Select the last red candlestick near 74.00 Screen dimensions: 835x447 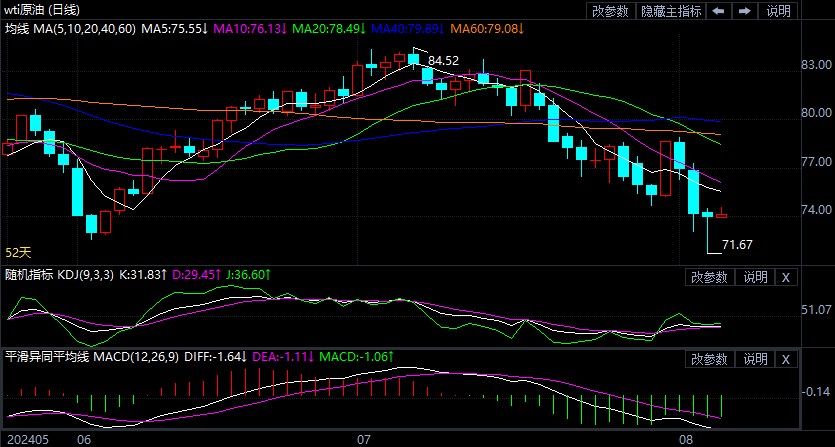pyautogui.click(x=722, y=215)
